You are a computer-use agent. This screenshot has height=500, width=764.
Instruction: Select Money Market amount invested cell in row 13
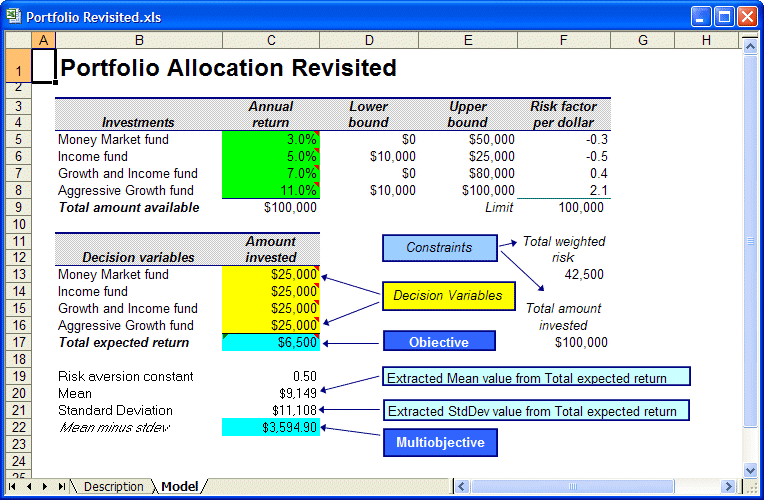(x=271, y=274)
